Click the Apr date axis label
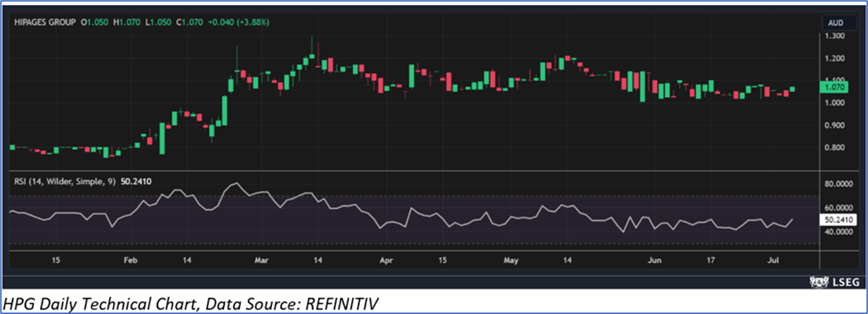Image resolution: width=868 pixels, height=314 pixels. tap(387, 259)
